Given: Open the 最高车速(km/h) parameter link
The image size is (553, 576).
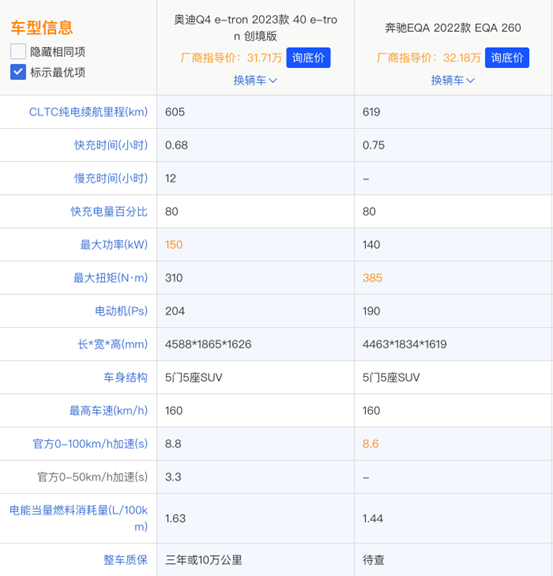Looking at the screenshot, I should (109, 411).
